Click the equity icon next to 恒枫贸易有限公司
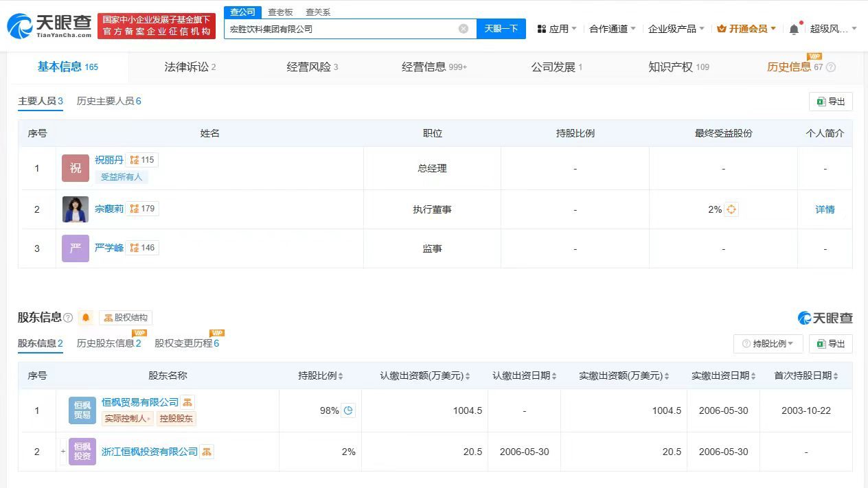The height and width of the screenshot is (488, 868). point(187,402)
